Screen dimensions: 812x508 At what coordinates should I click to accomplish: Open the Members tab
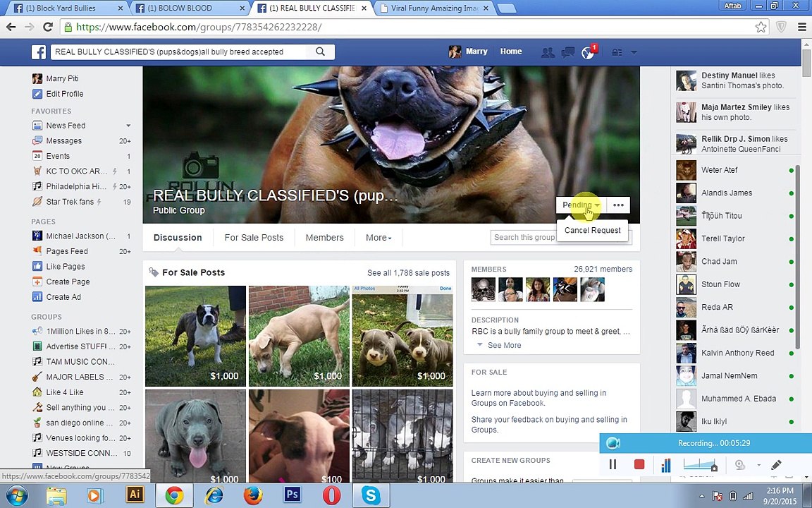click(324, 237)
